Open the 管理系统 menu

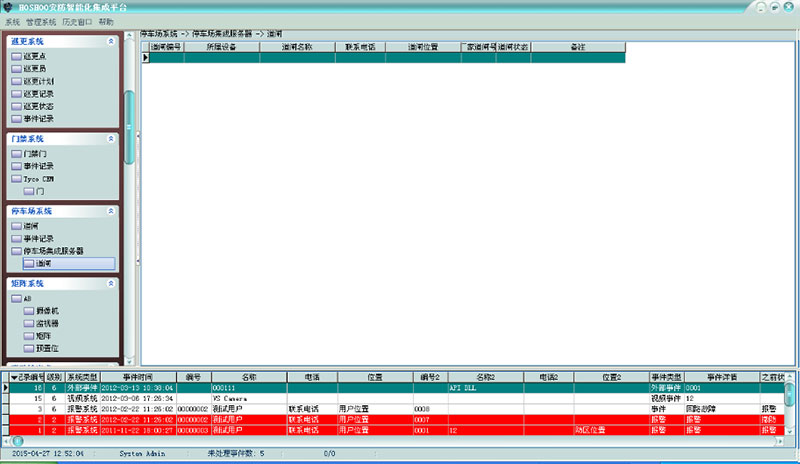[x=41, y=21]
